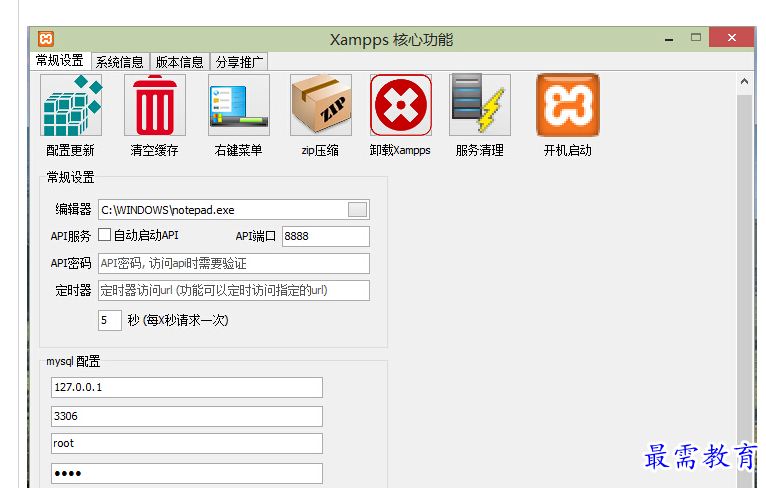Click the 清空缓存 label text
This screenshot has width=766, height=488.
tap(154, 150)
